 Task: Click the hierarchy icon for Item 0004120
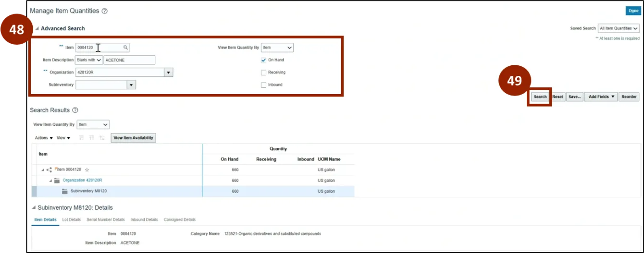click(x=50, y=170)
